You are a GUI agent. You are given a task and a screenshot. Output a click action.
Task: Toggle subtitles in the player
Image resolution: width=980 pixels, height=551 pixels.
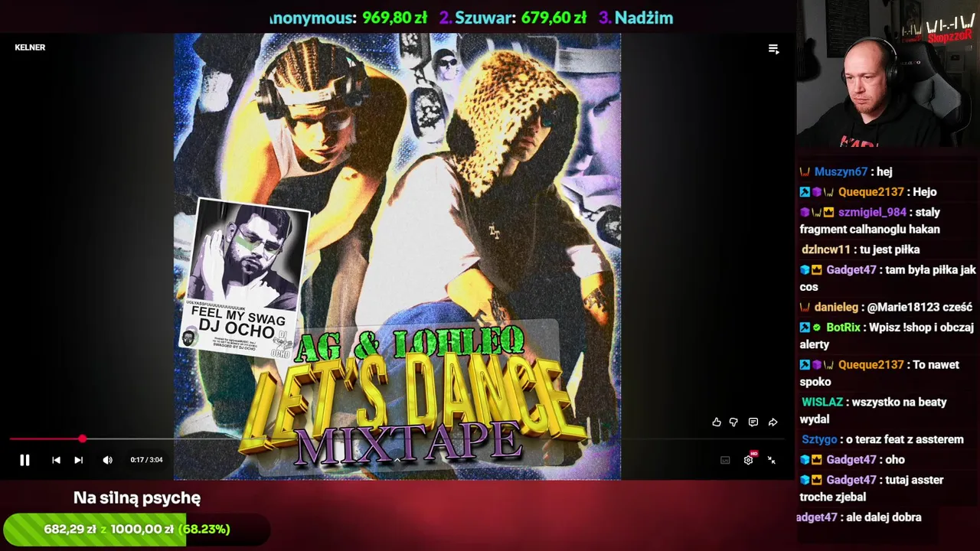pos(725,460)
